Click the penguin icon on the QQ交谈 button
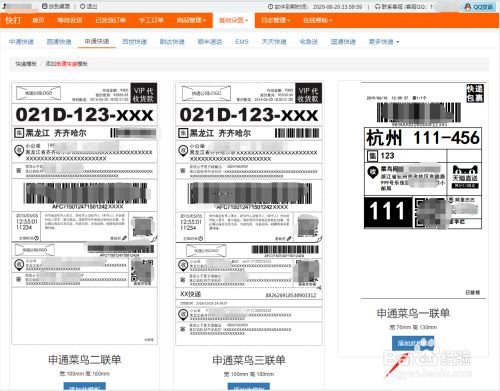 pos(468,7)
